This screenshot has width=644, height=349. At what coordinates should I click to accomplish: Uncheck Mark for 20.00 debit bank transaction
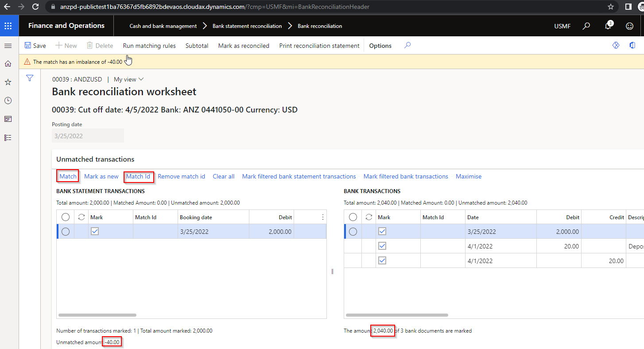pos(382,246)
